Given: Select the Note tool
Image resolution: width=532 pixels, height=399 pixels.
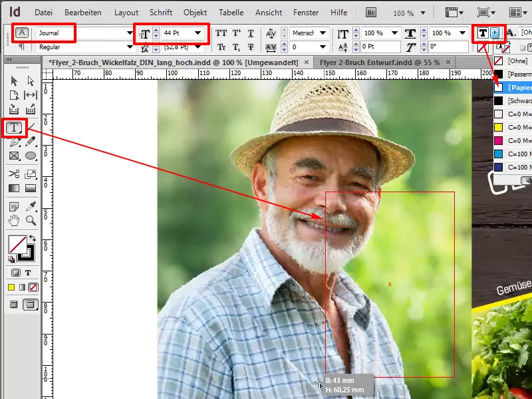Looking at the screenshot, I should coord(14,206).
